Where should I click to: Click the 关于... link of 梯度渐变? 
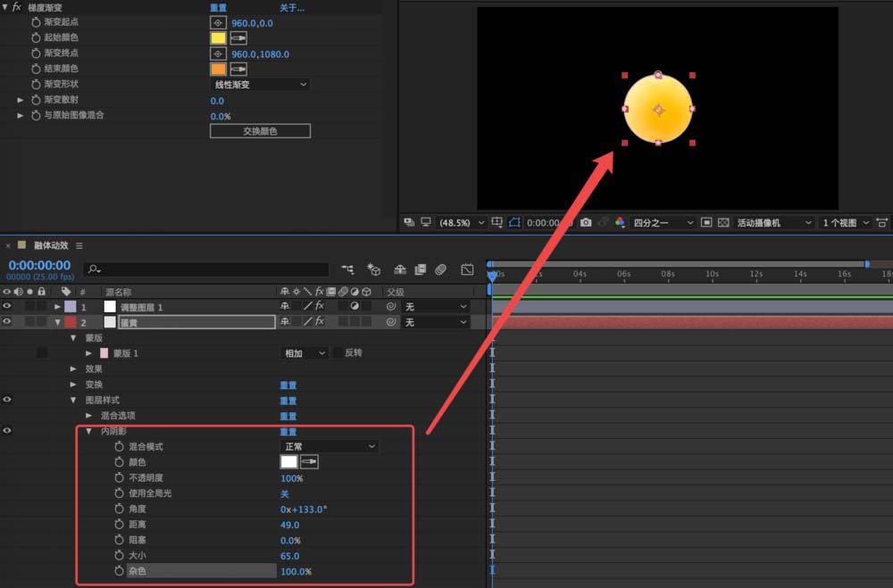point(292,7)
